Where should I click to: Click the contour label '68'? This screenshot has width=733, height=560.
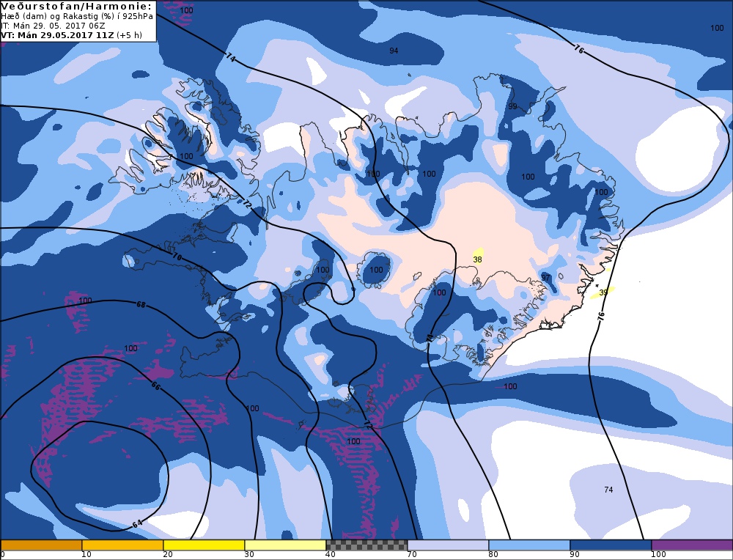point(141,305)
